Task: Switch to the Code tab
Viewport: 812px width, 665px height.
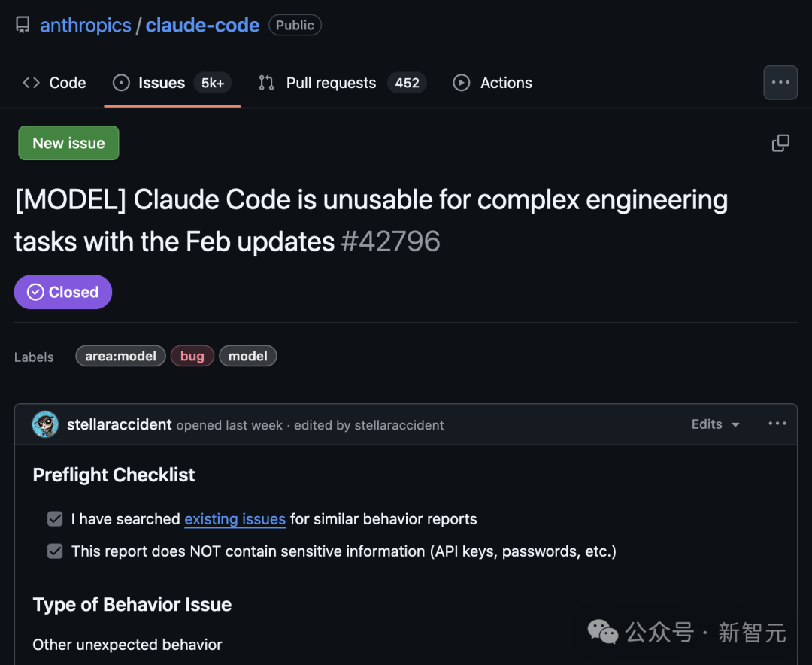Action: point(67,83)
